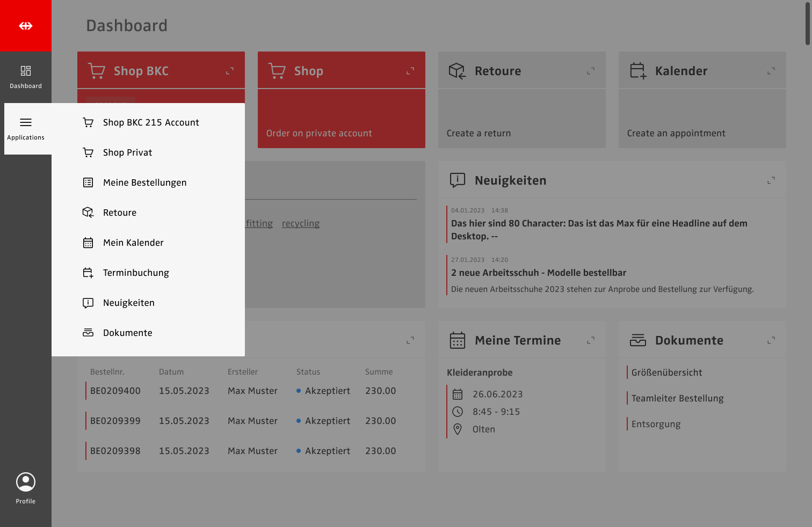
Task: Choose Meine Bestellungen from the applications menu
Action: pyautogui.click(x=144, y=182)
